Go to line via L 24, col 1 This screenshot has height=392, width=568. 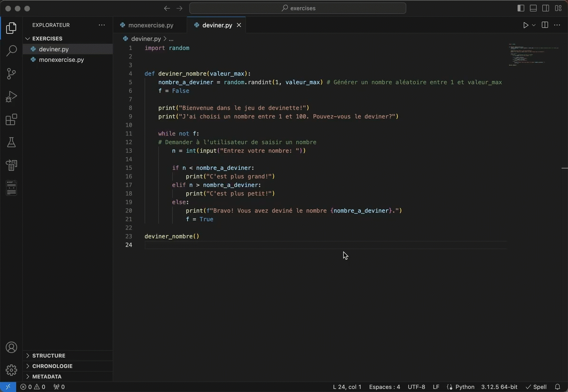pos(347,387)
